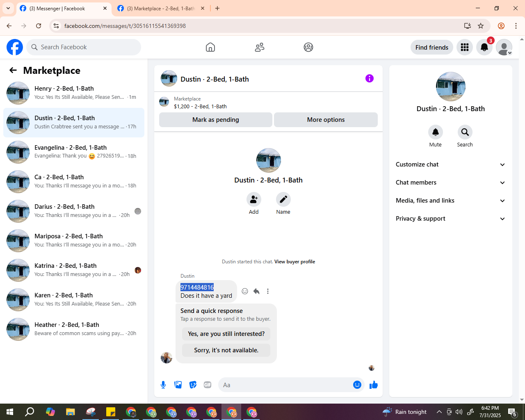Send a thumbs-up like

374,385
